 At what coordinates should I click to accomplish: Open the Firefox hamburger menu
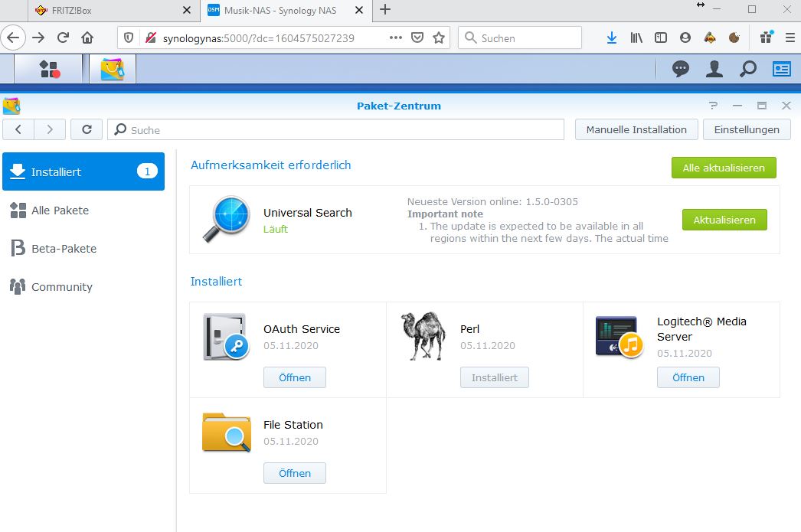790,38
